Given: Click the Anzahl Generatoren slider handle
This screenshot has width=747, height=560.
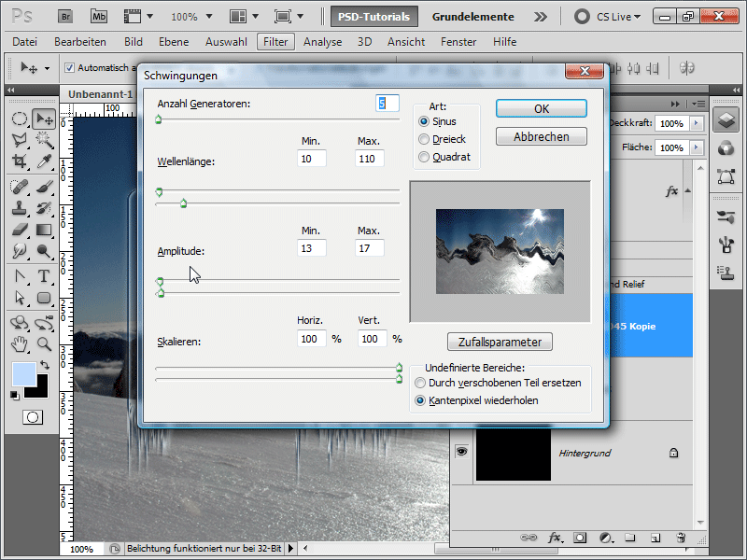Looking at the screenshot, I should 159,119.
